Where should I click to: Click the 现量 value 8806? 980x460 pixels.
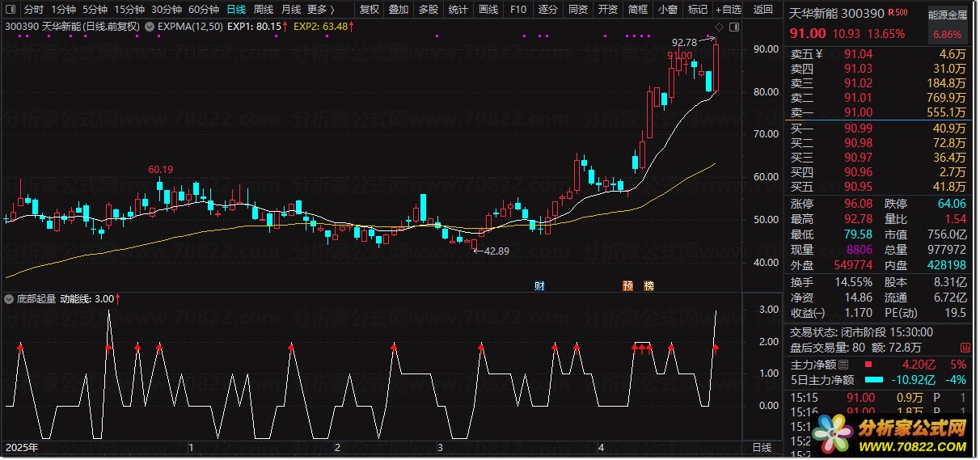[x=859, y=250]
